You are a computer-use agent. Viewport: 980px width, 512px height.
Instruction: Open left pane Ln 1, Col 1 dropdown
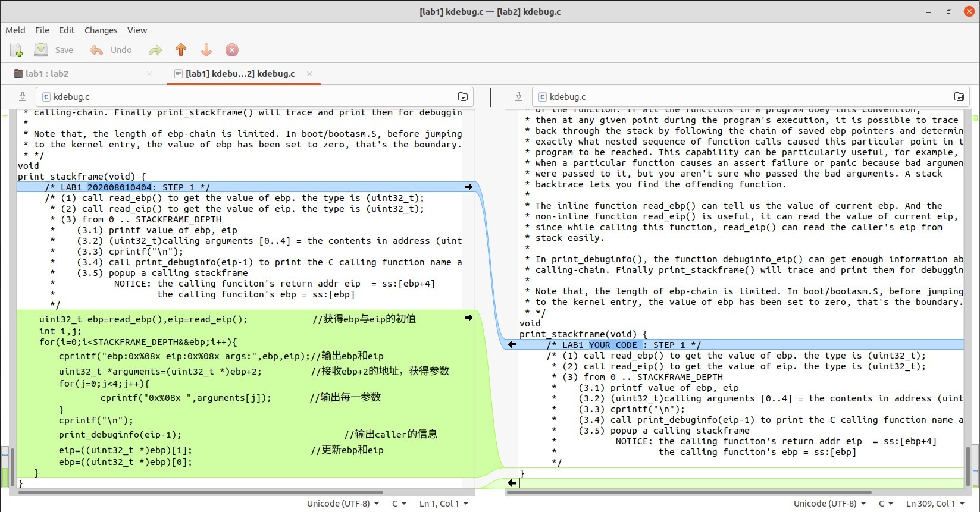(444, 504)
